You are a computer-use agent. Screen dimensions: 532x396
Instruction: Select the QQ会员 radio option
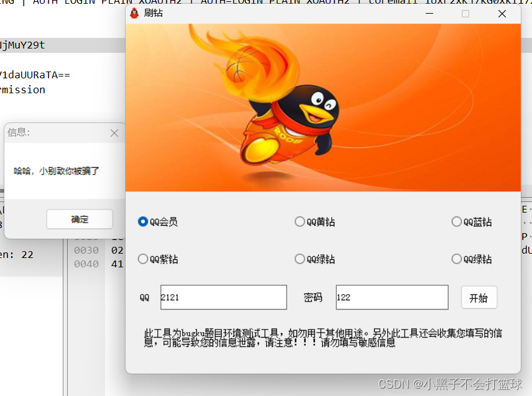158,222
